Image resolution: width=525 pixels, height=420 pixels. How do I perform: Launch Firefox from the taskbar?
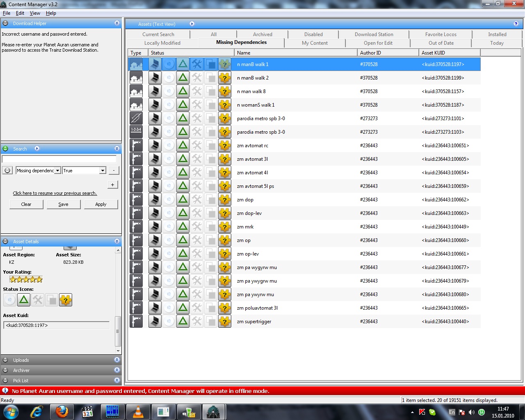point(62,411)
